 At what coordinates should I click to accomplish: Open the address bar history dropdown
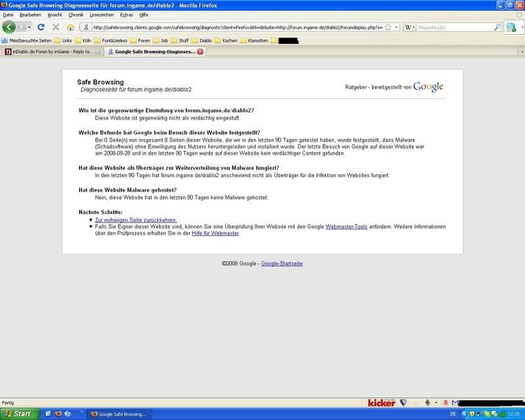[396, 27]
